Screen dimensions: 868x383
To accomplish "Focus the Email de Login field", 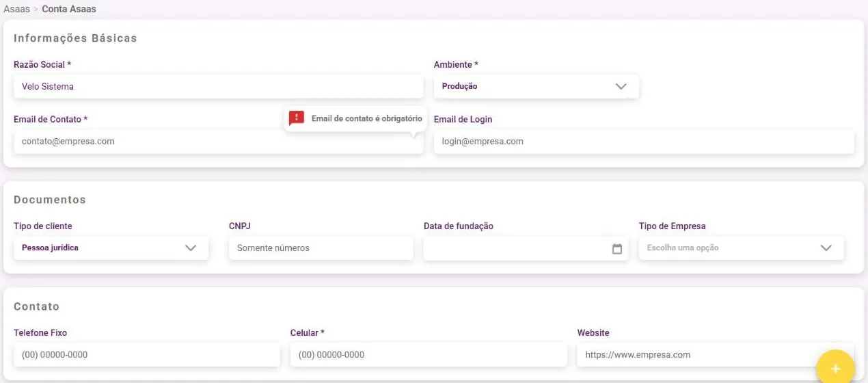I will coord(644,142).
